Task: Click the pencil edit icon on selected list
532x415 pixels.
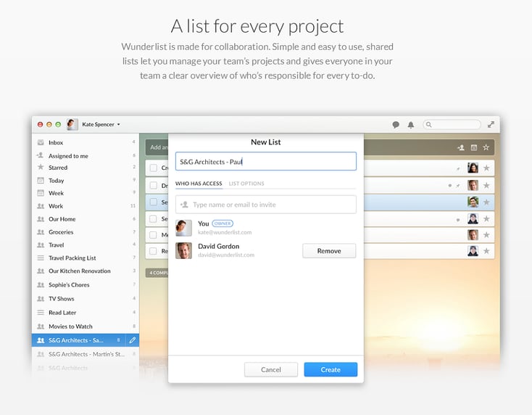Action: coord(133,340)
